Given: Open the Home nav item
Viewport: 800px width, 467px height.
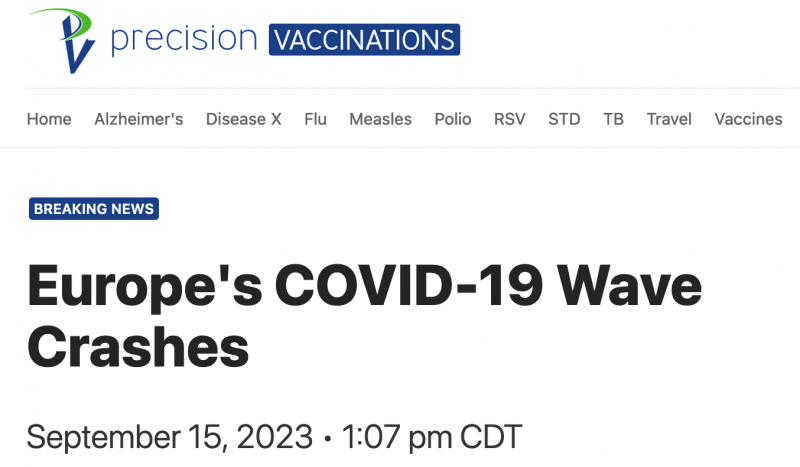Looking at the screenshot, I should point(49,119).
